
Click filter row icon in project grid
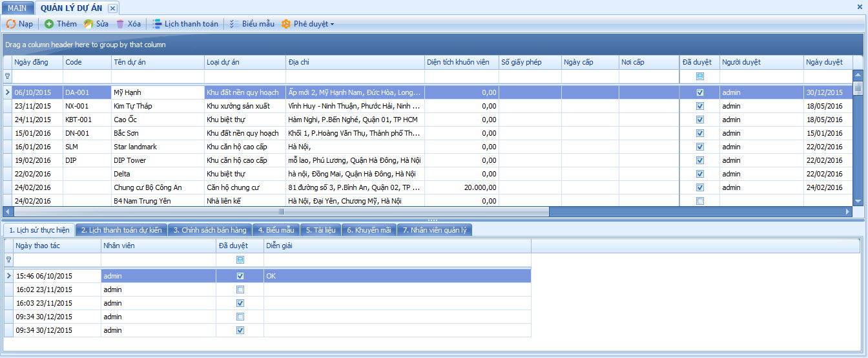(8, 76)
